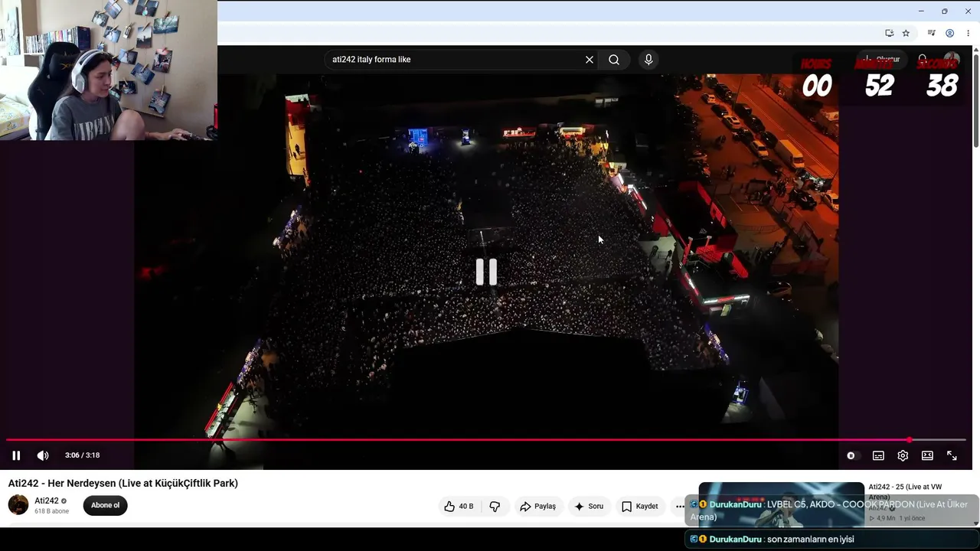Click the chat message "son zamanların en iyisi"
The height and width of the screenshot is (551, 980).
coord(810,539)
